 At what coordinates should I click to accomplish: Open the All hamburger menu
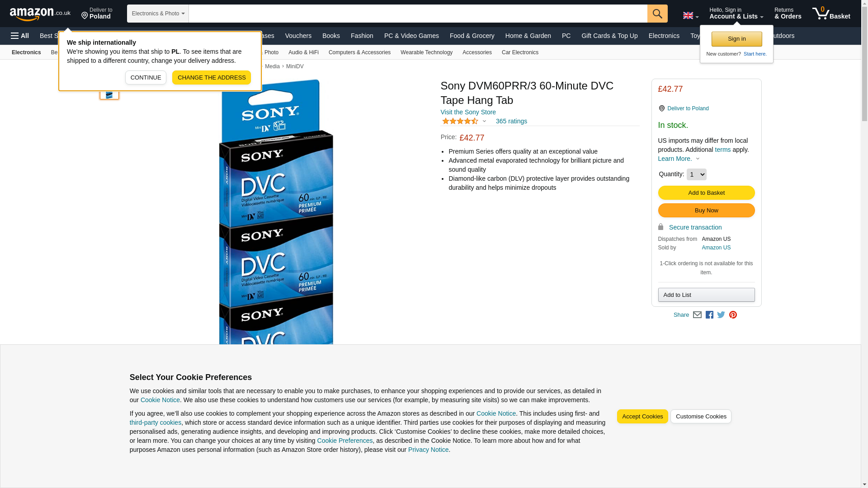(x=20, y=36)
